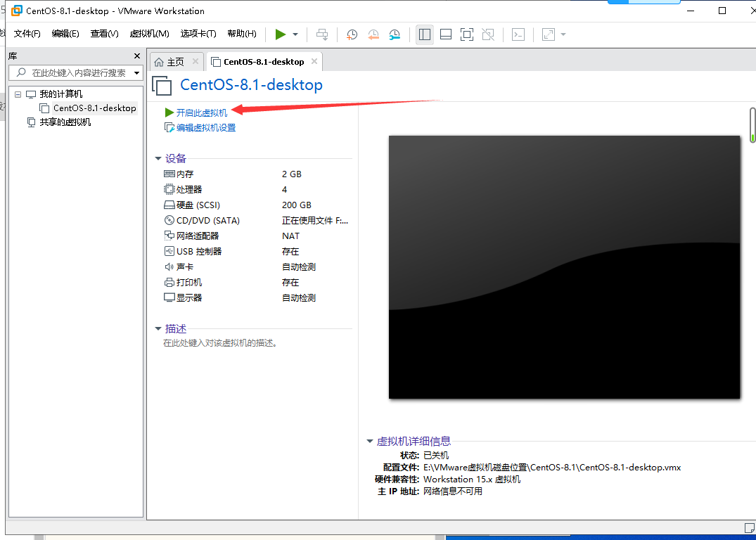Open the 编辑(E) menu
This screenshot has width=756, height=540.
[x=65, y=34]
